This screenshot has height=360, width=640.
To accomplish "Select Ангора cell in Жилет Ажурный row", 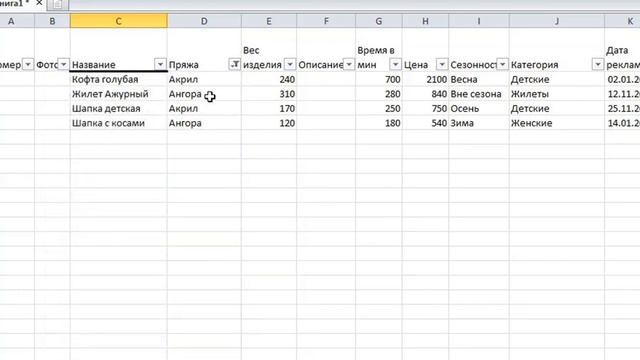I will (204, 94).
